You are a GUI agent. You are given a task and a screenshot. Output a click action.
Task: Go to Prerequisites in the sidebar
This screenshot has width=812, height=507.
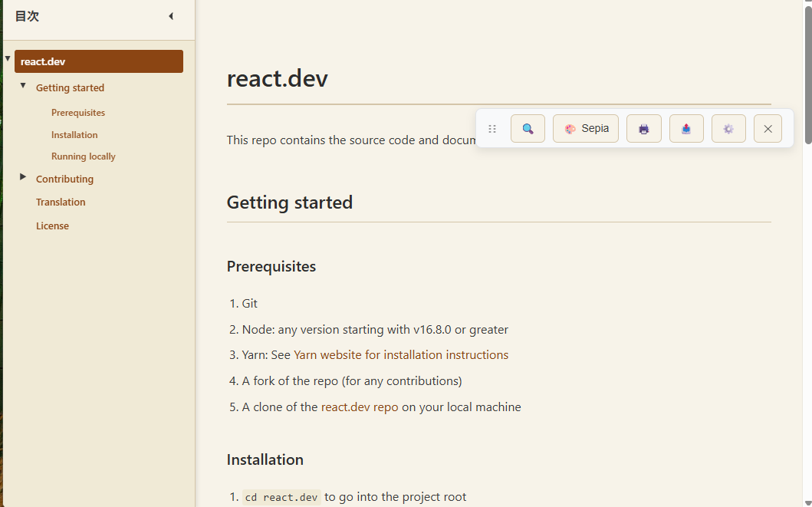(x=78, y=113)
